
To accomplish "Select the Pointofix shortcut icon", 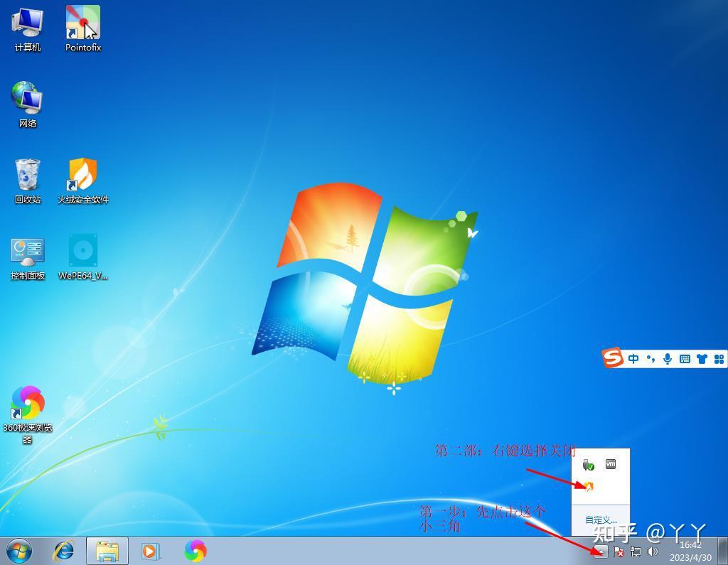I will click(x=83, y=30).
